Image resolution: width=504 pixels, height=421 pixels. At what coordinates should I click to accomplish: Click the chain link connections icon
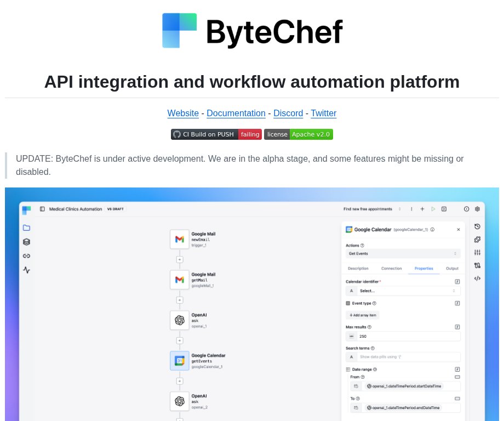click(26, 255)
